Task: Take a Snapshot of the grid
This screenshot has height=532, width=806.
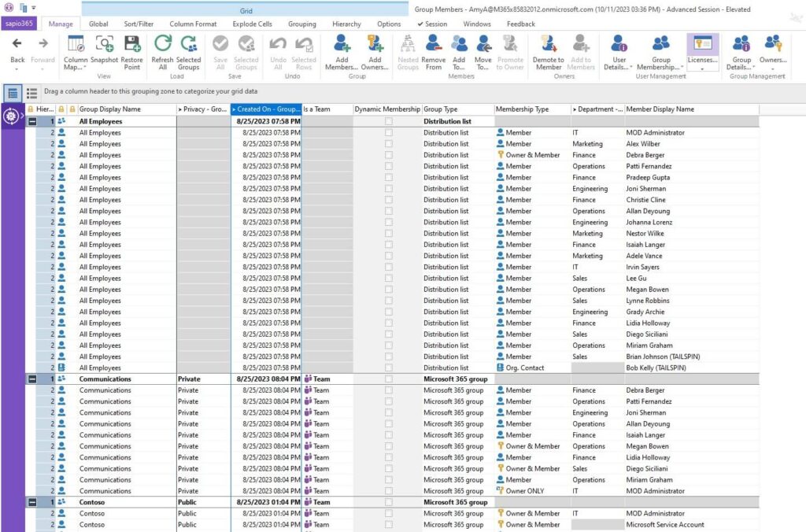Action: (x=105, y=49)
